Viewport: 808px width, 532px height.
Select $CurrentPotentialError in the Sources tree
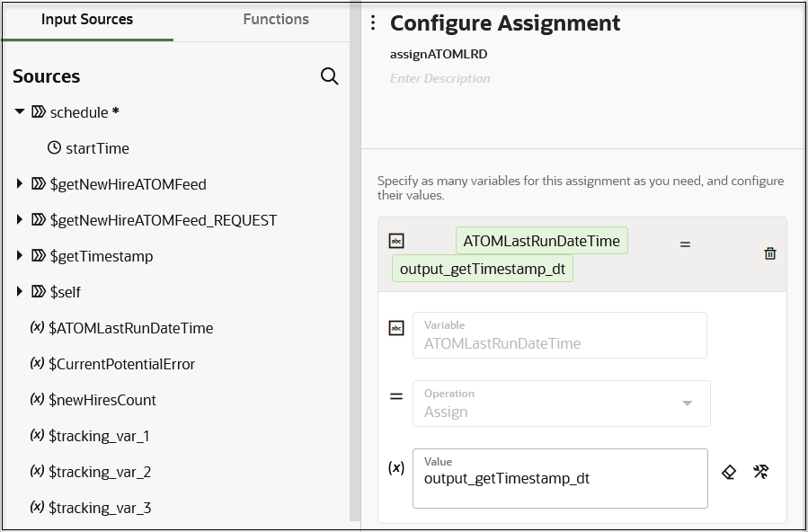coord(121,364)
